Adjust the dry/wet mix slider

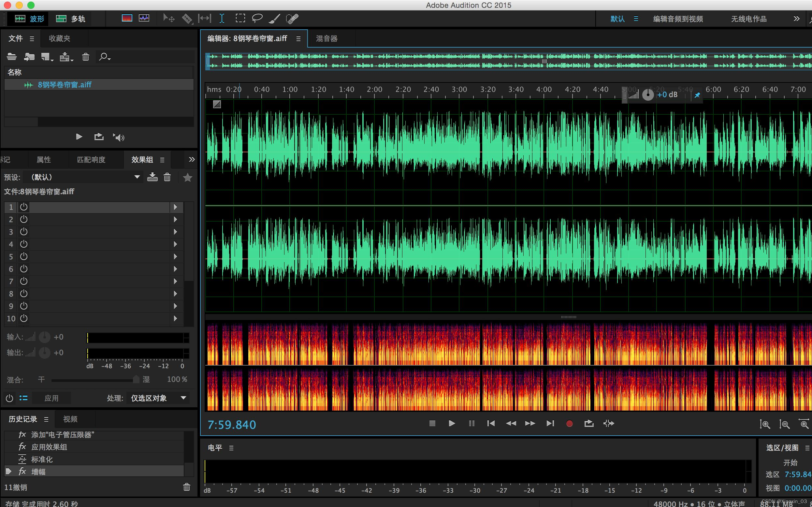click(x=136, y=380)
